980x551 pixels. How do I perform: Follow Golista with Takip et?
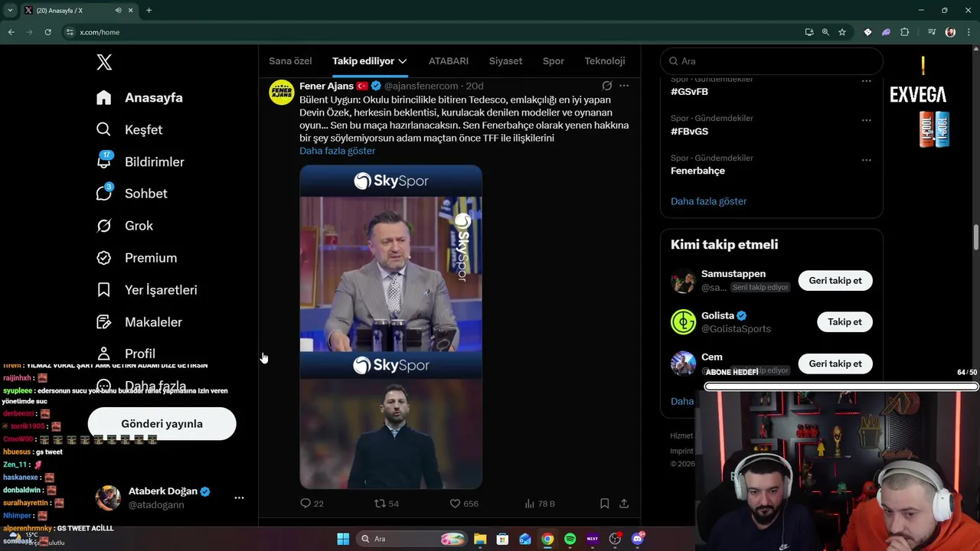(844, 322)
